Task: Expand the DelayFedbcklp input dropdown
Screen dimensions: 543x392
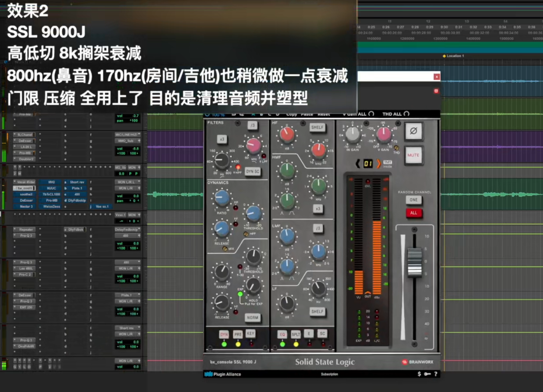Action: click(128, 230)
